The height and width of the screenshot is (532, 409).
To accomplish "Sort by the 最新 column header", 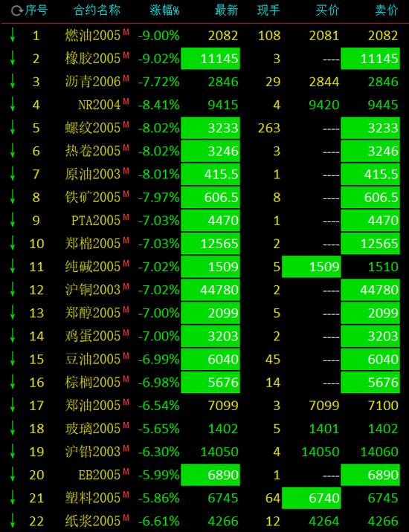I will point(227,10).
